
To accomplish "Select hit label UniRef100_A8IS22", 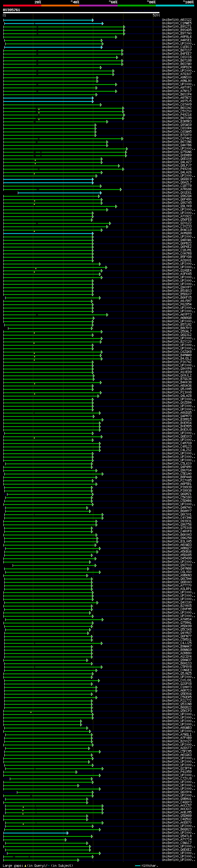I will [177, 20].
